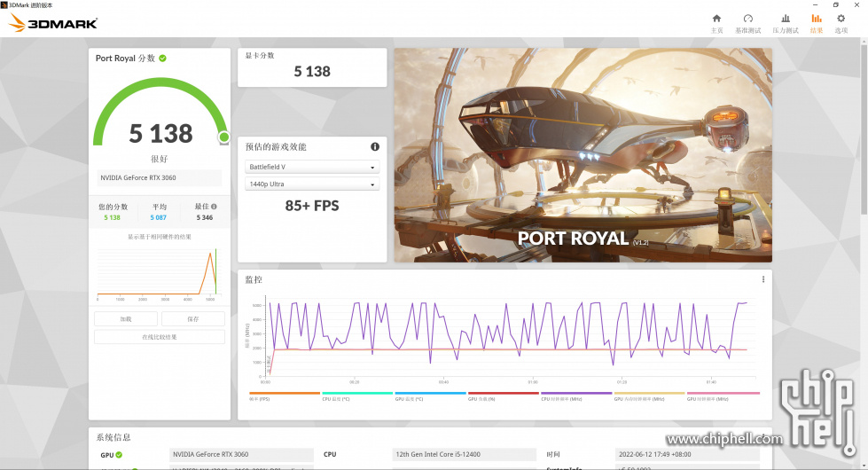Click the info icon next to 最佳
868x470 pixels.
pos(215,207)
